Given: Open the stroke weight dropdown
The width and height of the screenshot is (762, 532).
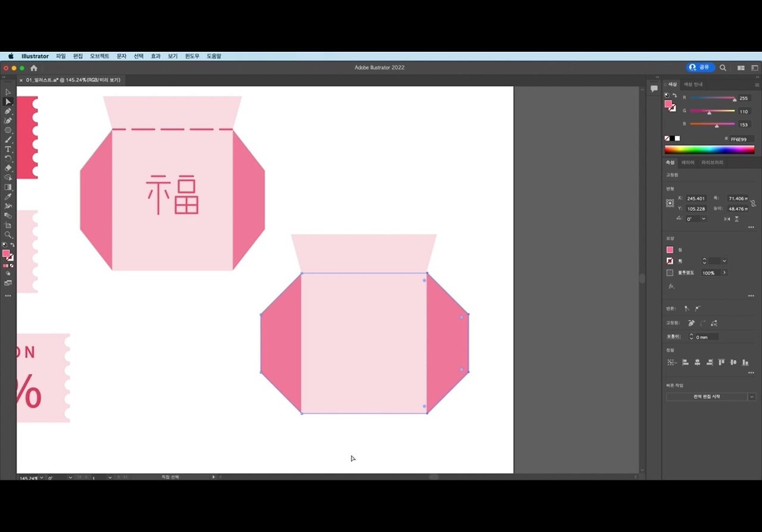Looking at the screenshot, I should pos(724,261).
